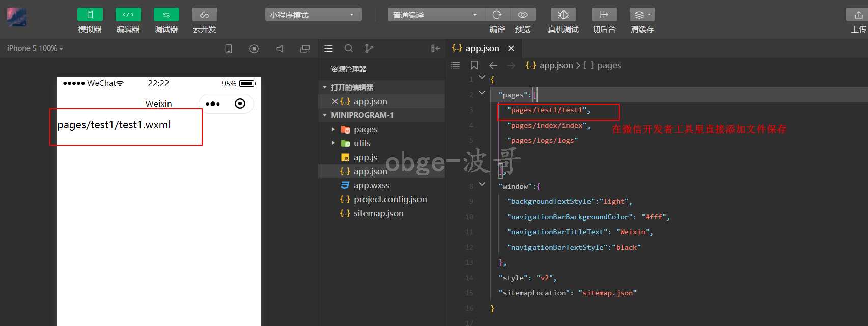The height and width of the screenshot is (326, 868).
Task: Click the simulator phone device icon
Action: 229,49
